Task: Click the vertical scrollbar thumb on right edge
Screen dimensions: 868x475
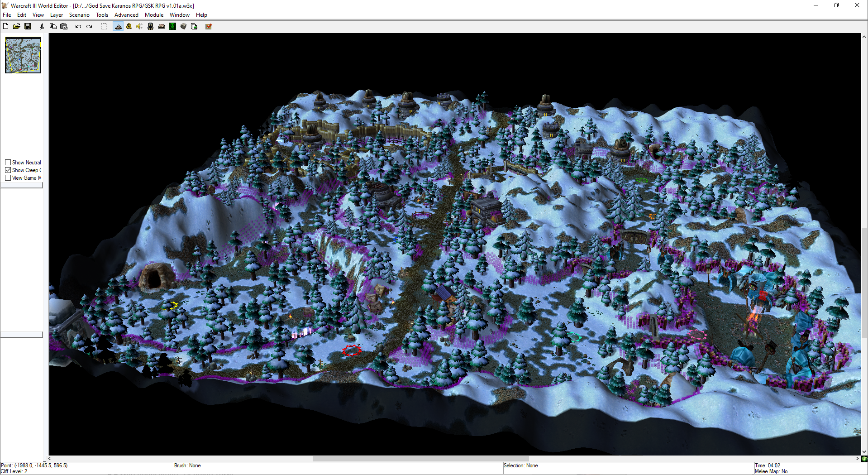Action: [x=864, y=282]
